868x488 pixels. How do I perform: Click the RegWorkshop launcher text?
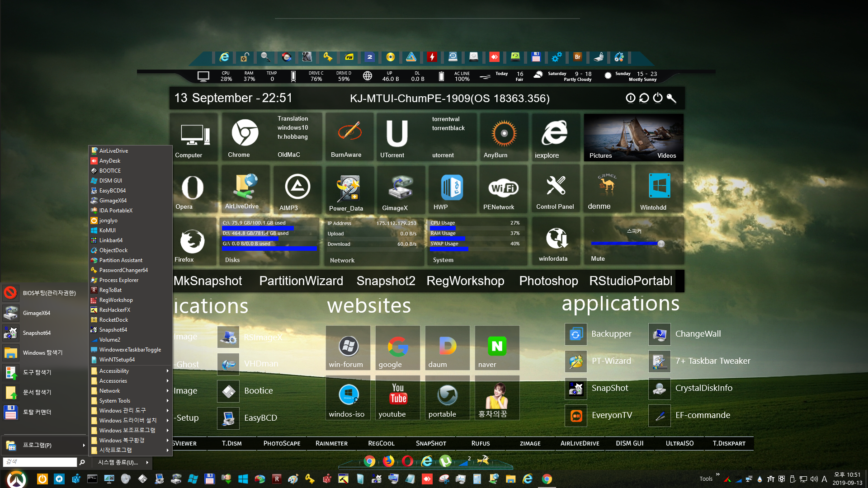pyautogui.click(x=465, y=281)
